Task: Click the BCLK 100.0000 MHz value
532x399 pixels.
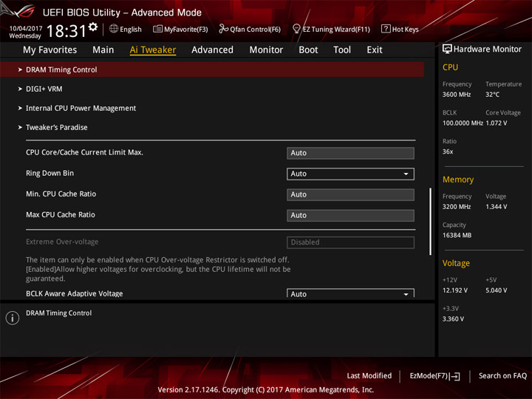Action: (463, 123)
